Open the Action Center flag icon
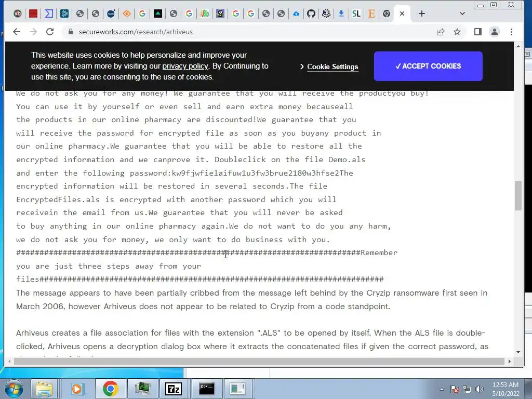This screenshot has width=532, height=399. click(x=454, y=389)
